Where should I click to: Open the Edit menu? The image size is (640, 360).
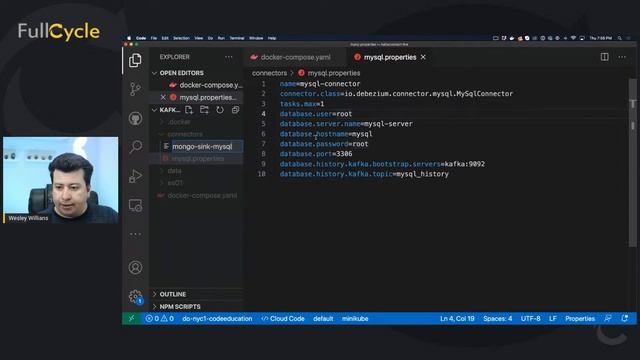coord(165,38)
